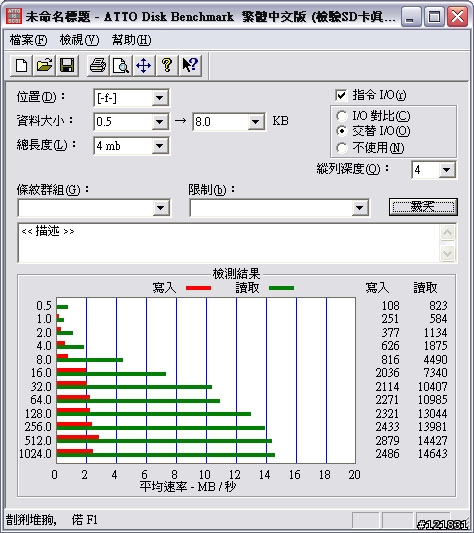Click the 16.0 transfer size row label
This screenshot has height=533, width=474.
click(41, 373)
